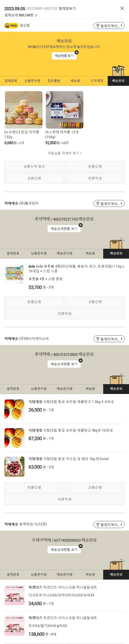
Task: Open the address selector beside (유)돌코리아
Action: tap(109, 204)
